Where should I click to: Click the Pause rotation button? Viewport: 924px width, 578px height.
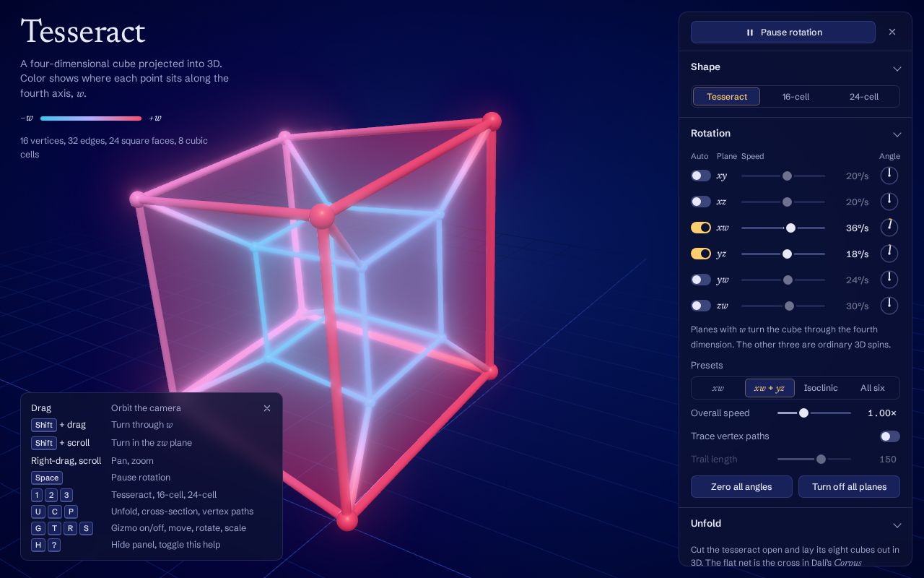(783, 33)
